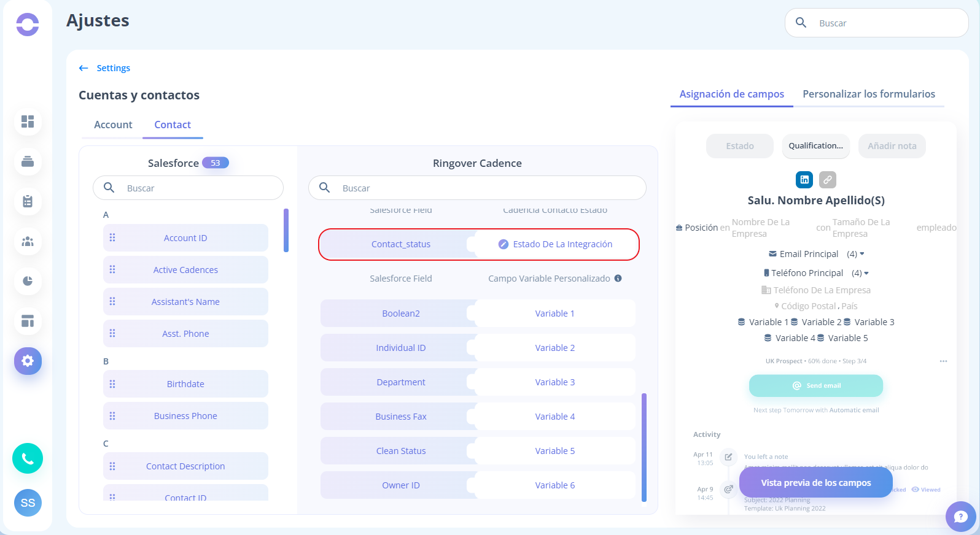Grab the drag handle of Business Phone
980x535 pixels.
[x=112, y=416]
